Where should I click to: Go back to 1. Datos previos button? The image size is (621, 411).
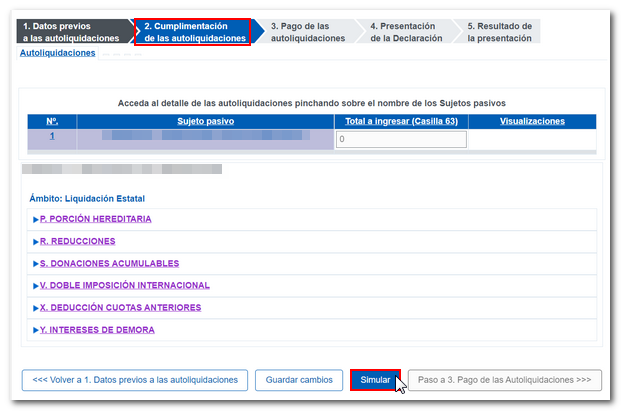tap(134, 380)
